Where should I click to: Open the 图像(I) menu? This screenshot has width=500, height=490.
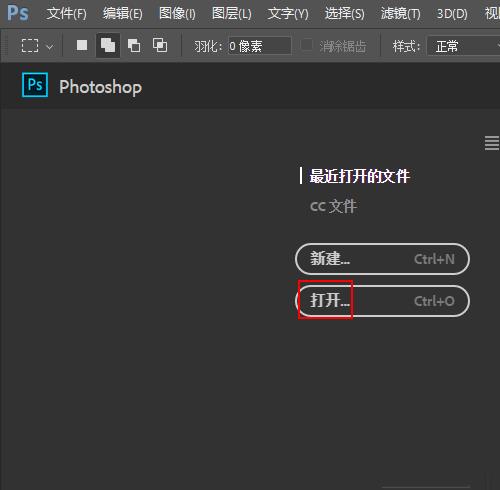(177, 14)
